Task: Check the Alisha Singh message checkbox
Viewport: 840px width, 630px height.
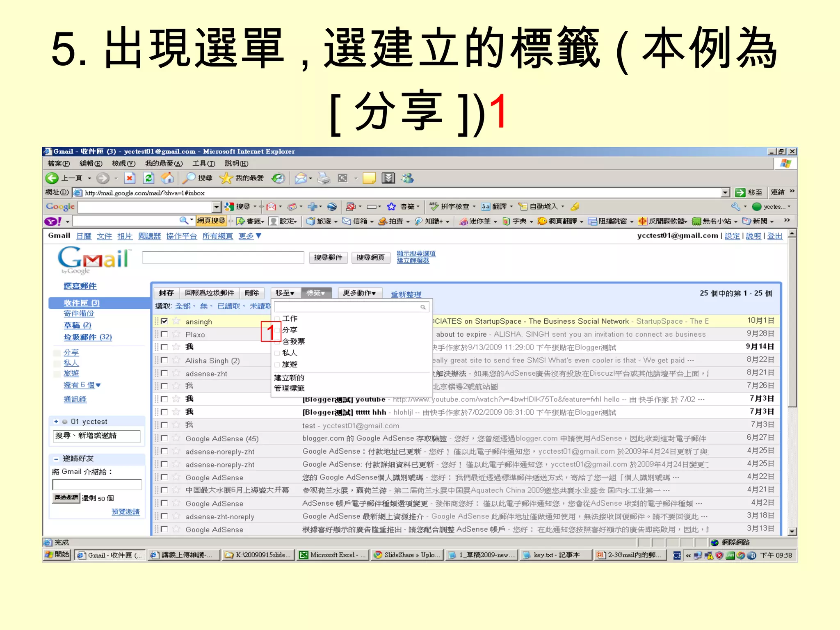Action: click(164, 360)
